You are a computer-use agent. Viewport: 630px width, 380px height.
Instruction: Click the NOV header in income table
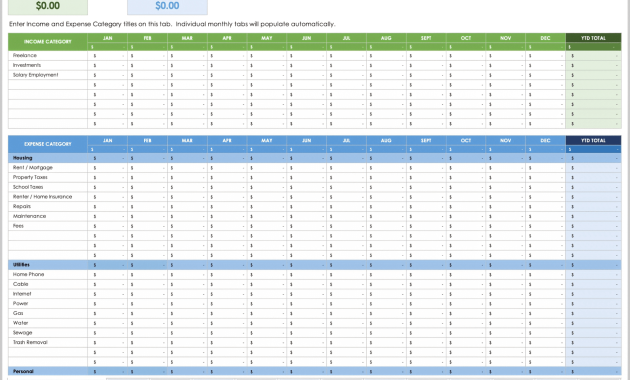coord(505,38)
